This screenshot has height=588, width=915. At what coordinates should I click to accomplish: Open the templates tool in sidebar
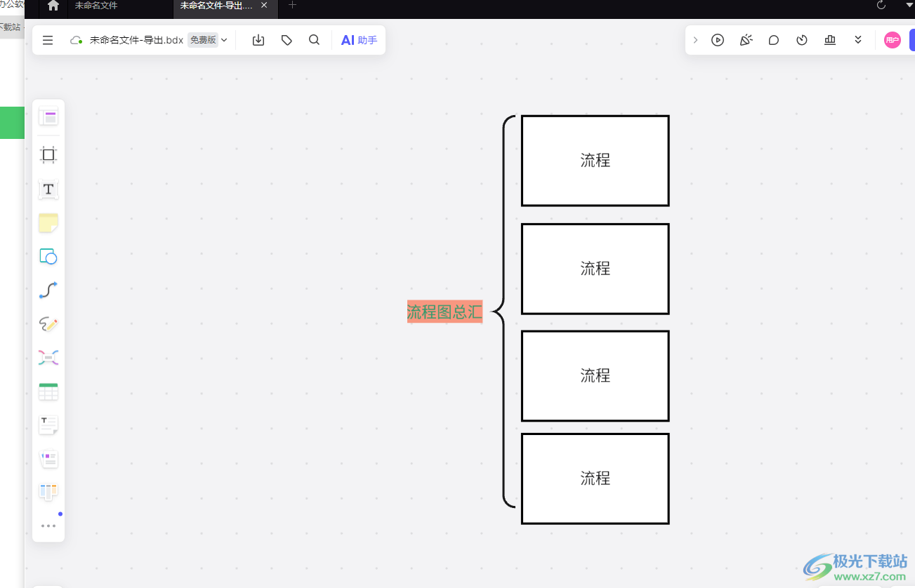click(48, 116)
